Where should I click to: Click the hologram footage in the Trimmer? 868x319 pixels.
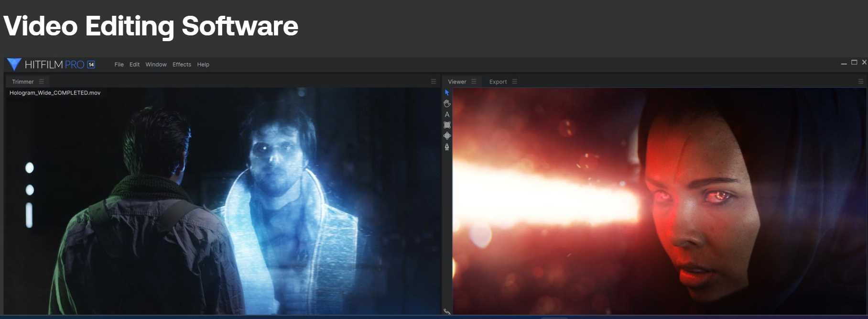pyautogui.click(x=222, y=201)
